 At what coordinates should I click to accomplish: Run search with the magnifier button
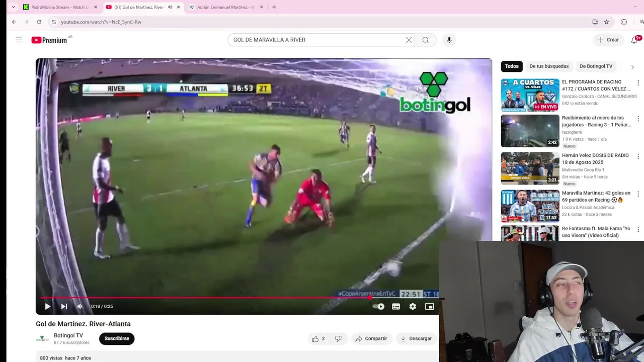[426, 40]
